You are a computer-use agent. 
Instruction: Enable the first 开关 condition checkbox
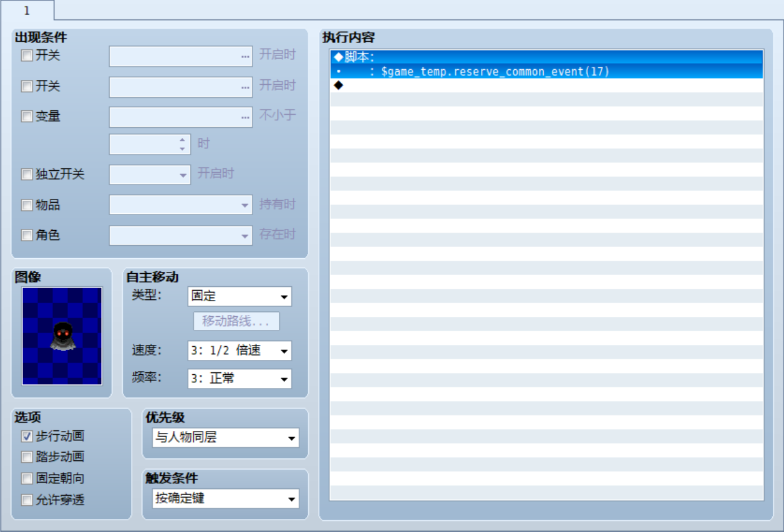pos(27,56)
